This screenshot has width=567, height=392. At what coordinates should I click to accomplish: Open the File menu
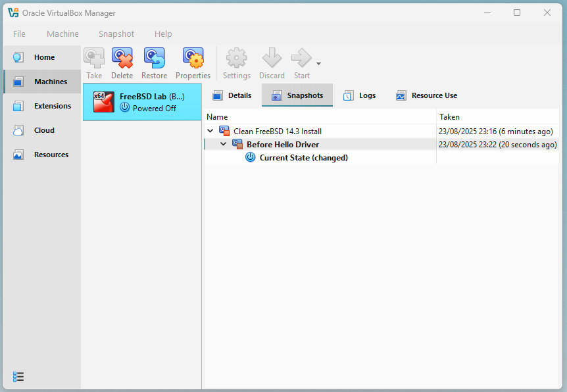(20, 34)
